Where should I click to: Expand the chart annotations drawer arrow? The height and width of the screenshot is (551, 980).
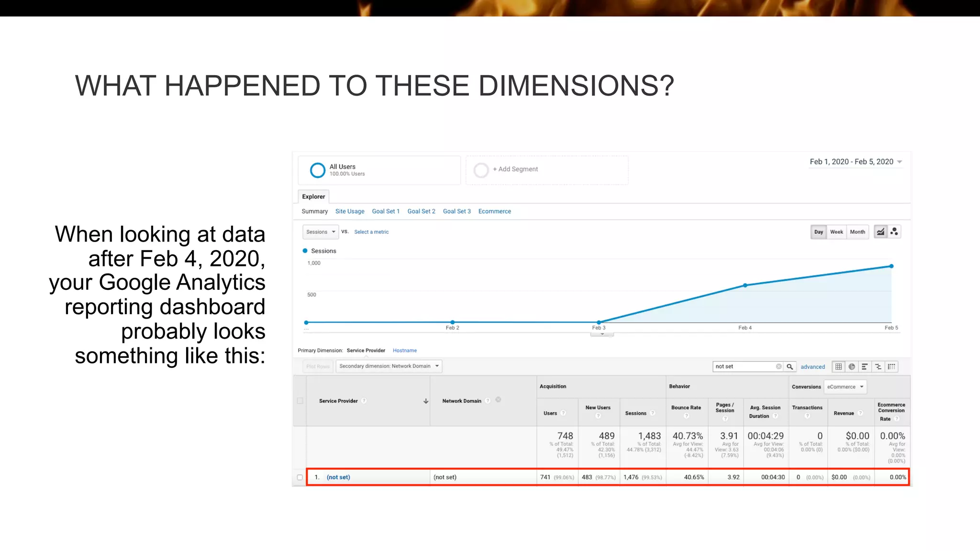tap(602, 334)
